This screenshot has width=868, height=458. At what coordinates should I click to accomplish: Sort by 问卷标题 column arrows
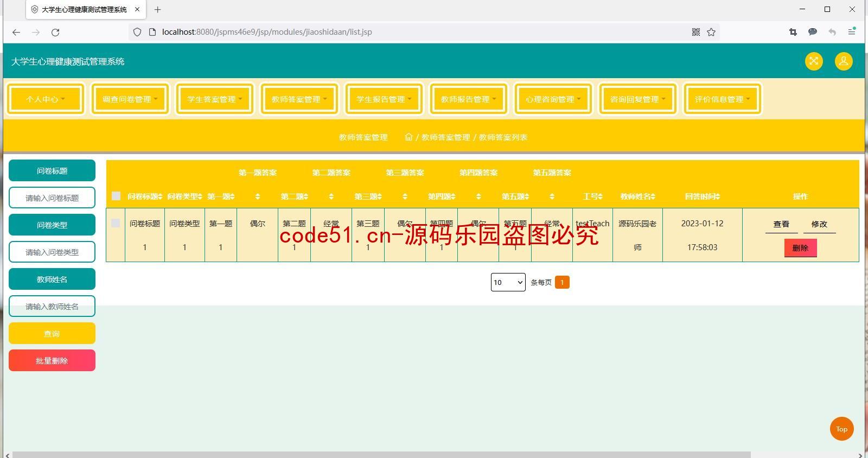point(161,196)
